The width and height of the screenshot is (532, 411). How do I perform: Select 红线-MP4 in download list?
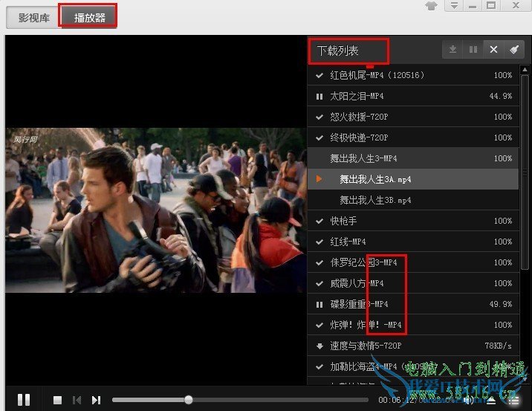pyautogui.click(x=413, y=242)
